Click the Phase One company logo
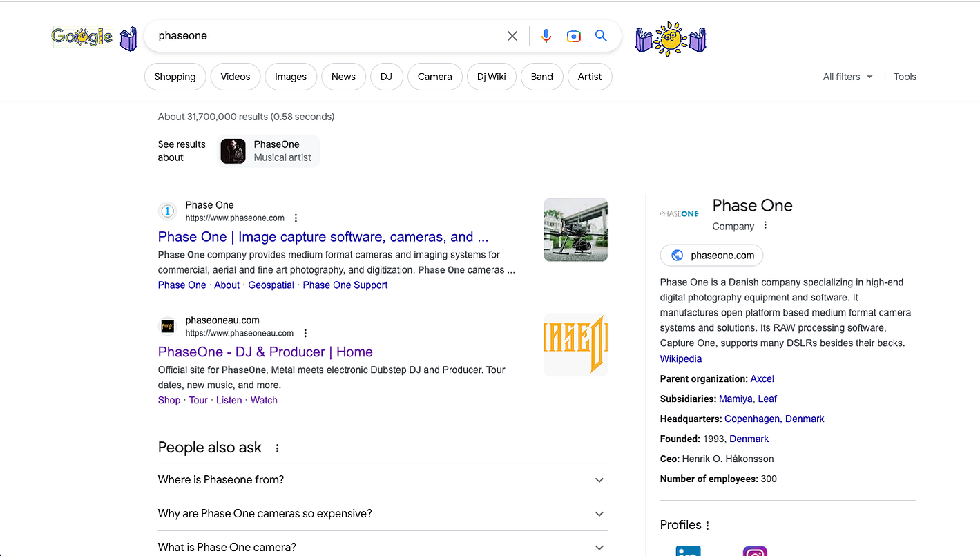 [x=680, y=214]
